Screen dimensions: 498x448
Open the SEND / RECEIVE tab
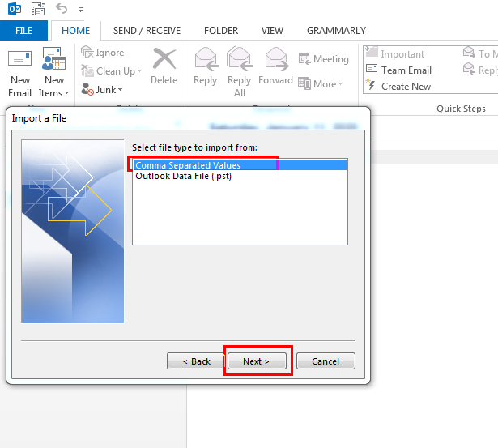point(147,31)
